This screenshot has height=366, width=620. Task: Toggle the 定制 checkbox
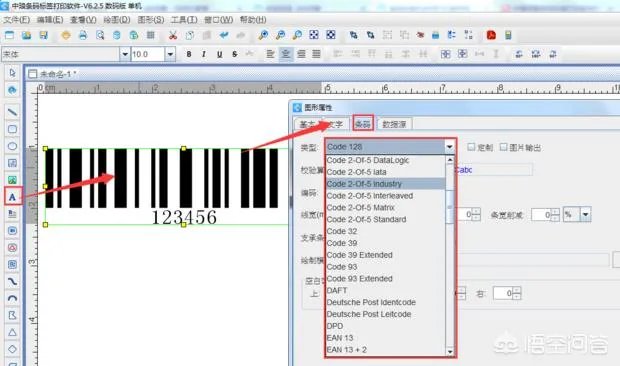[x=471, y=147]
